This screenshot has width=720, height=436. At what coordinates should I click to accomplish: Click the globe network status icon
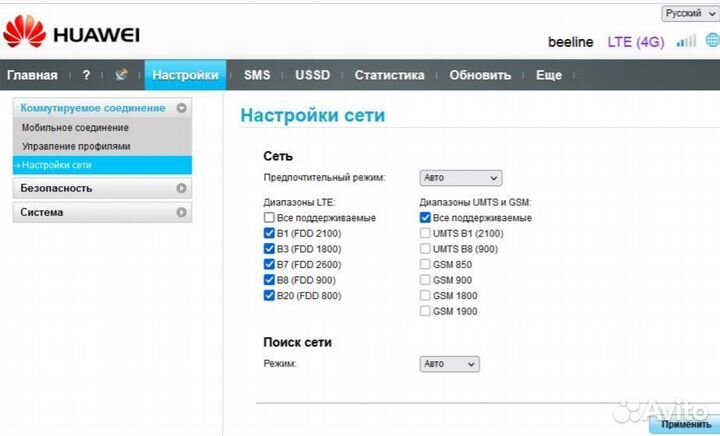pyautogui.click(x=713, y=40)
